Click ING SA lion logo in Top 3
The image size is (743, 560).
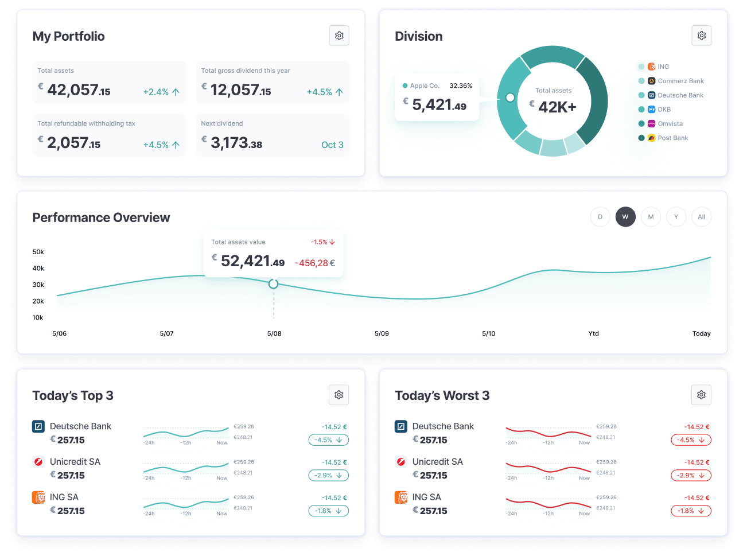(x=38, y=497)
